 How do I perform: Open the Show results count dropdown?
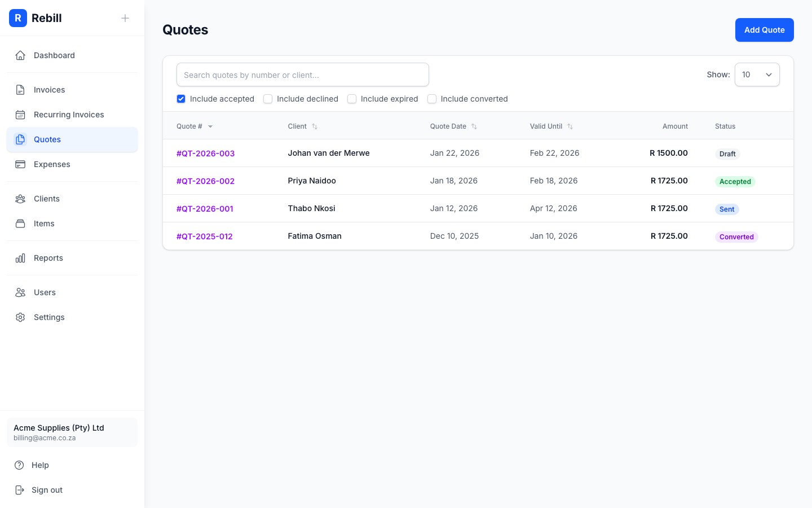pos(757,74)
